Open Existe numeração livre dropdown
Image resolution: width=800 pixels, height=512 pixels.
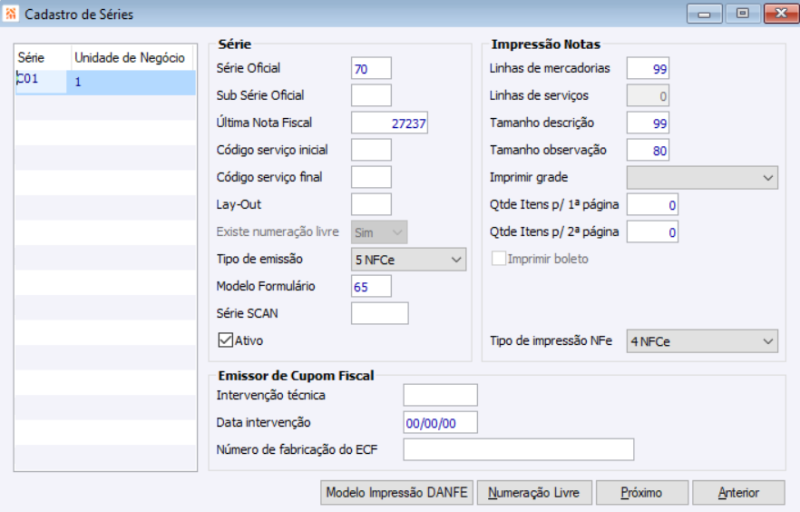pos(379,233)
